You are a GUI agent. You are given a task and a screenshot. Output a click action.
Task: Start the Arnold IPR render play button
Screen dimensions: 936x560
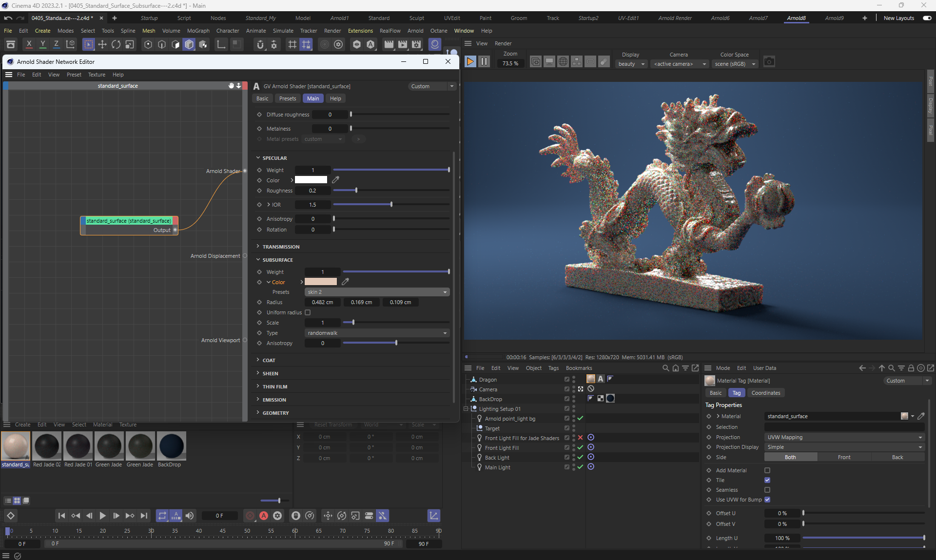coord(470,62)
